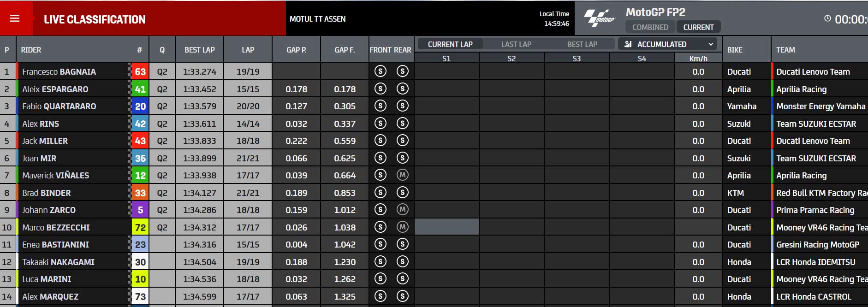Click best lap time 1:33.274
The height and width of the screenshot is (307, 868).
pyautogui.click(x=200, y=71)
